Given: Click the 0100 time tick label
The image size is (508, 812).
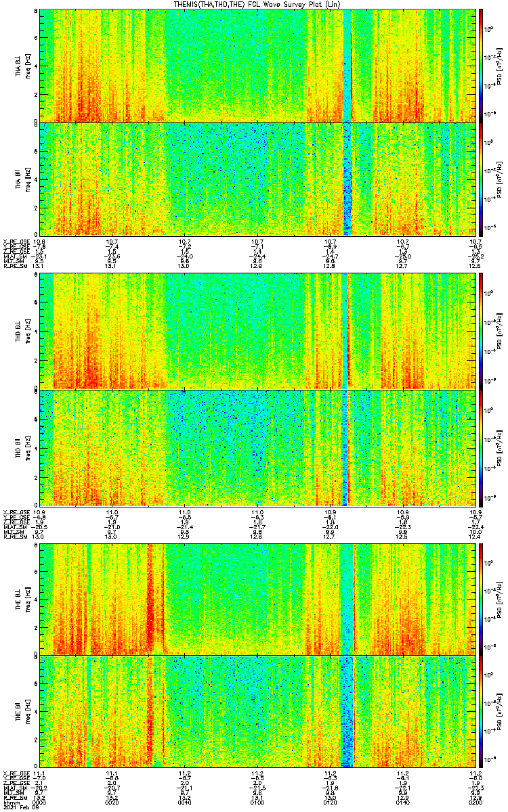Looking at the screenshot, I should tap(257, 801).
